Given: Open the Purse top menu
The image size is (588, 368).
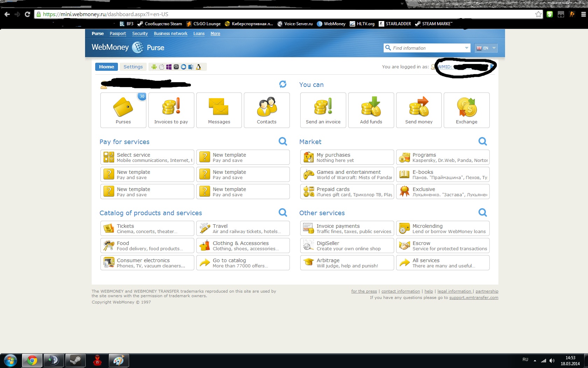Looking at the screenshot, I should pyautogui.click(x=98, y=34).
